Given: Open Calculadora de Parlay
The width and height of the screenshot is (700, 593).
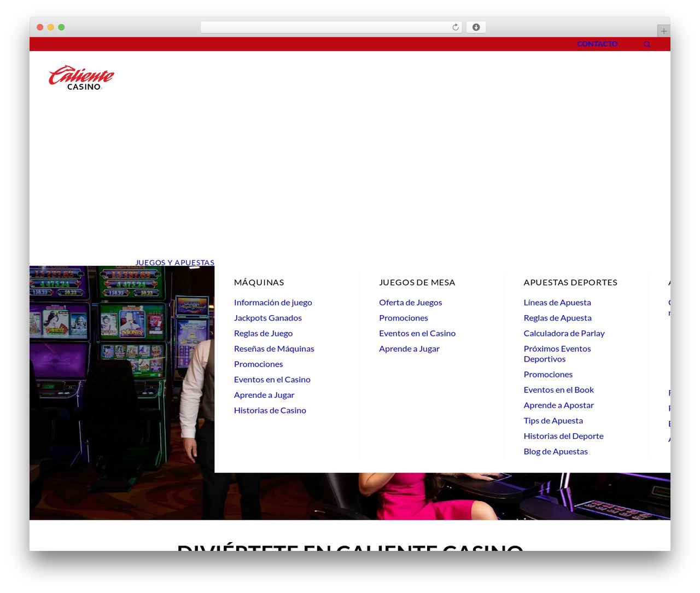Looking at the screenshot, I should point(564,333).
